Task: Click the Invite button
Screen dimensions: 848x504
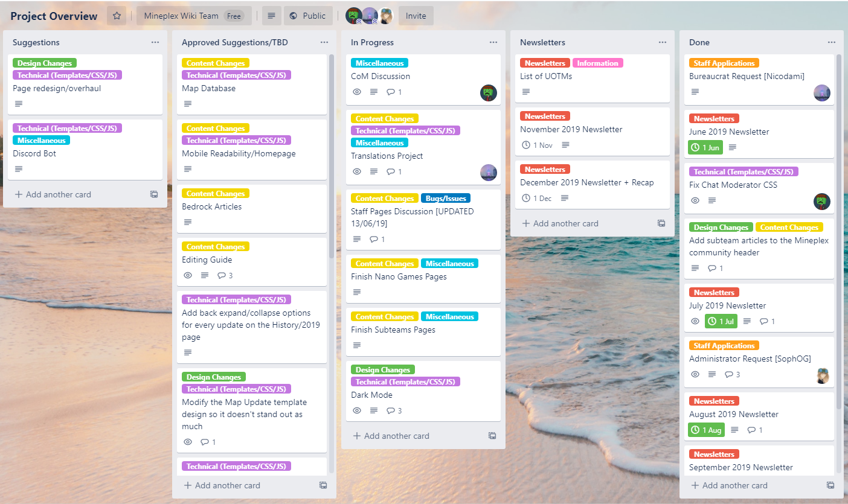Action: click(416, 16)
